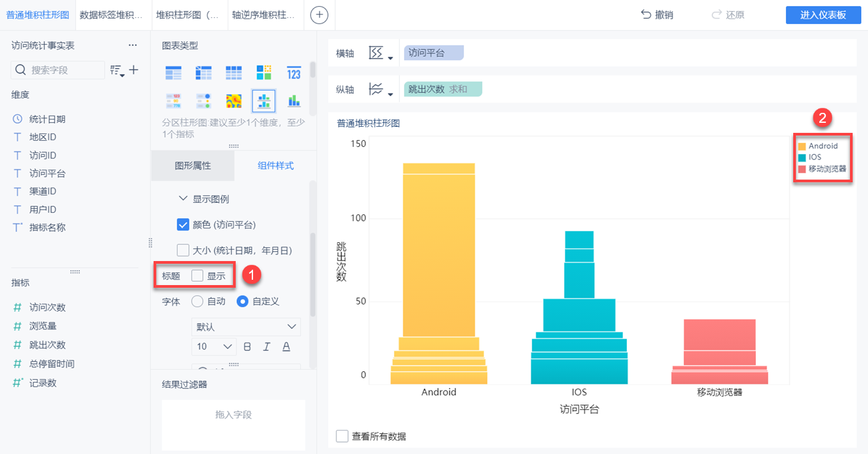Select the stacked column chart type
868x454 pixels.
tap(294, 101)
